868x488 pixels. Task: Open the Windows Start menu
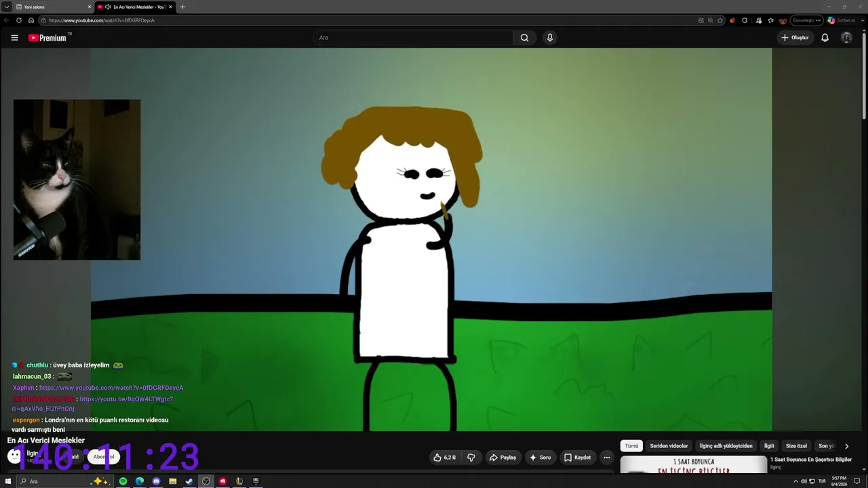(x=8, y=481)
